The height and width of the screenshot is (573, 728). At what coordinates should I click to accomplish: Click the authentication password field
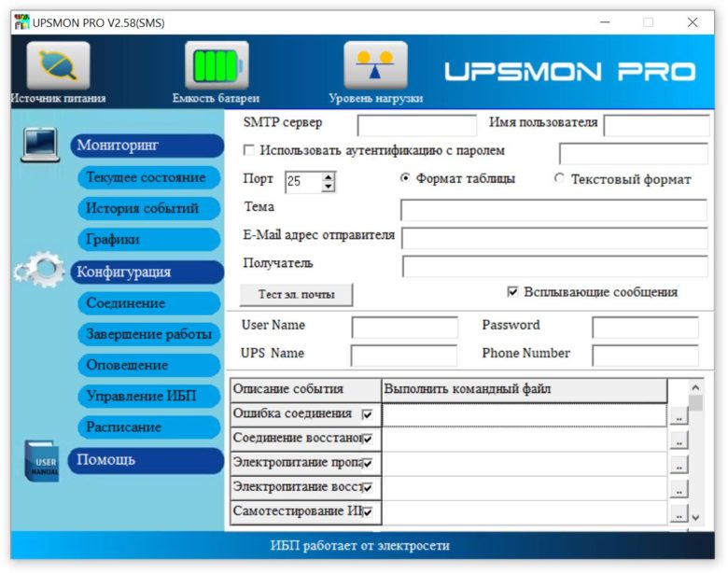(634, 154)
